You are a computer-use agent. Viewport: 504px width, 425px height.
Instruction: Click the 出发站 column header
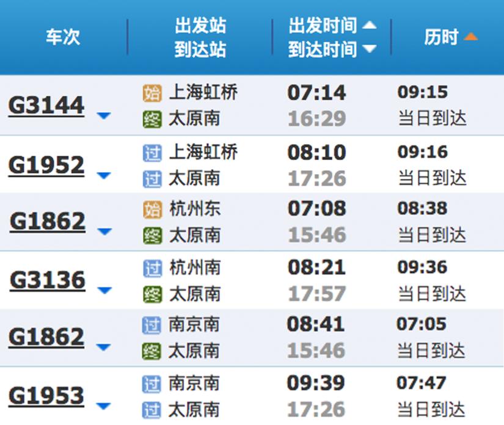click(x=200, y=26)
